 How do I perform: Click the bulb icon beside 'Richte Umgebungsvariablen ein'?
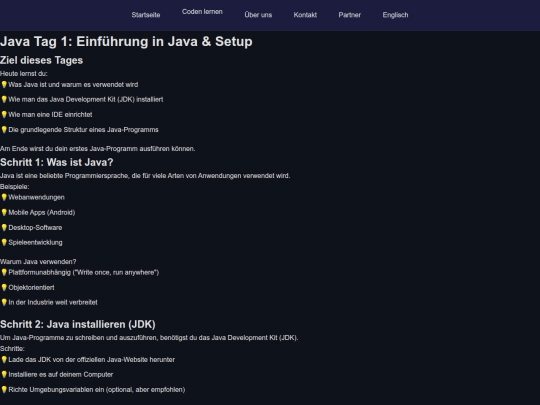[x=4, y=390]
